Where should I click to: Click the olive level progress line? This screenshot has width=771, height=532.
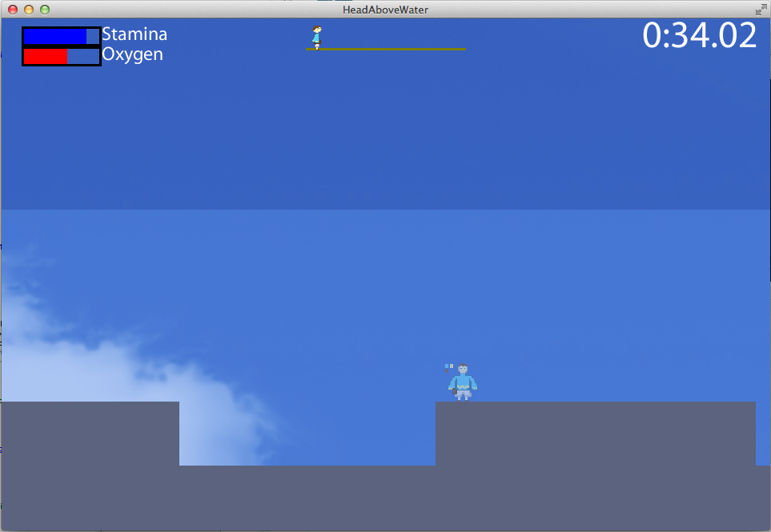(386, 49)
